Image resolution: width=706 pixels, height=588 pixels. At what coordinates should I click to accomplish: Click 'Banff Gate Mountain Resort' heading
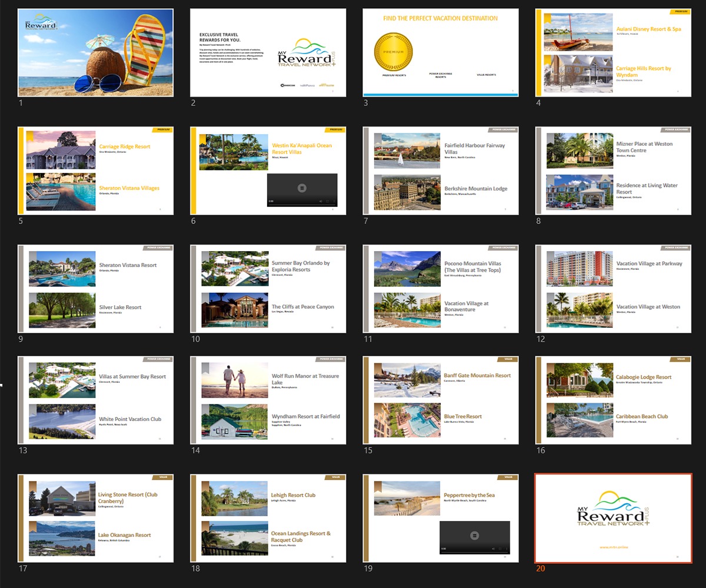477,375
